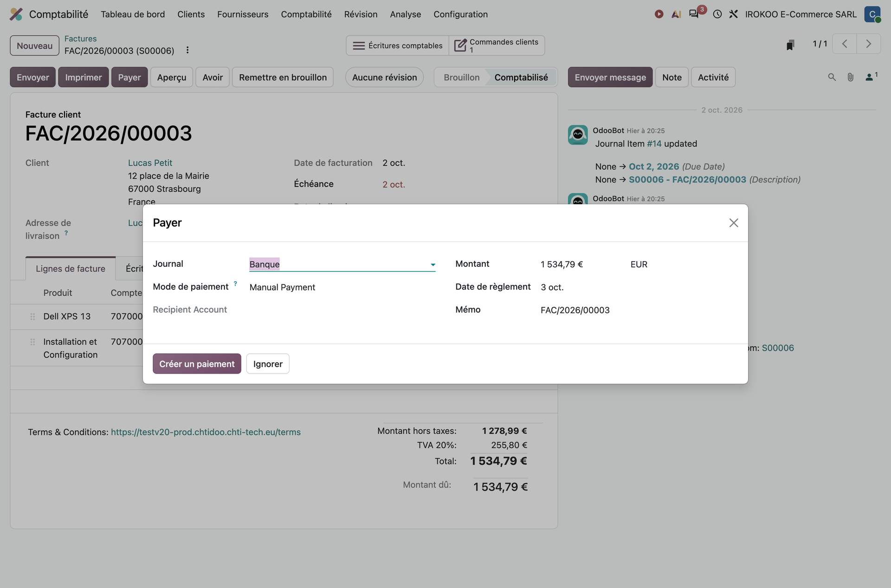Viewport: 891px width, 588px height.
Task: Close the Payer dialog with X
Action: tap(733, 223)
